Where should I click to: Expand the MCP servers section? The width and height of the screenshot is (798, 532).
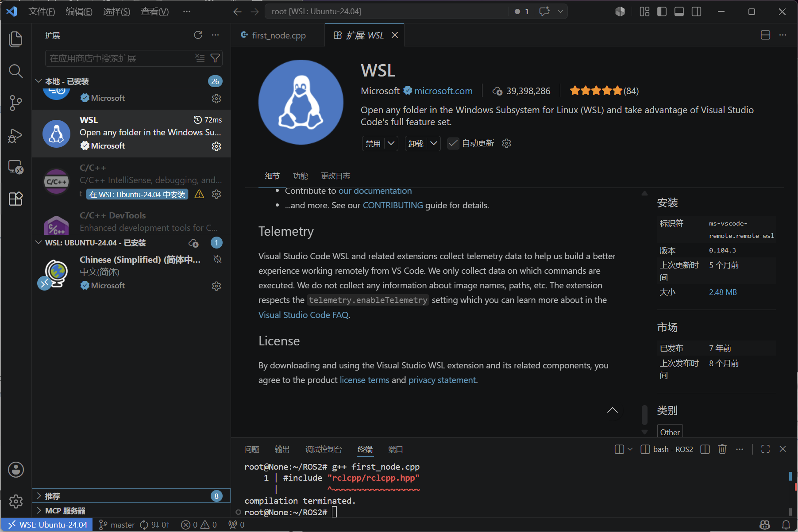pyautogui.click(x=131, y=511)
